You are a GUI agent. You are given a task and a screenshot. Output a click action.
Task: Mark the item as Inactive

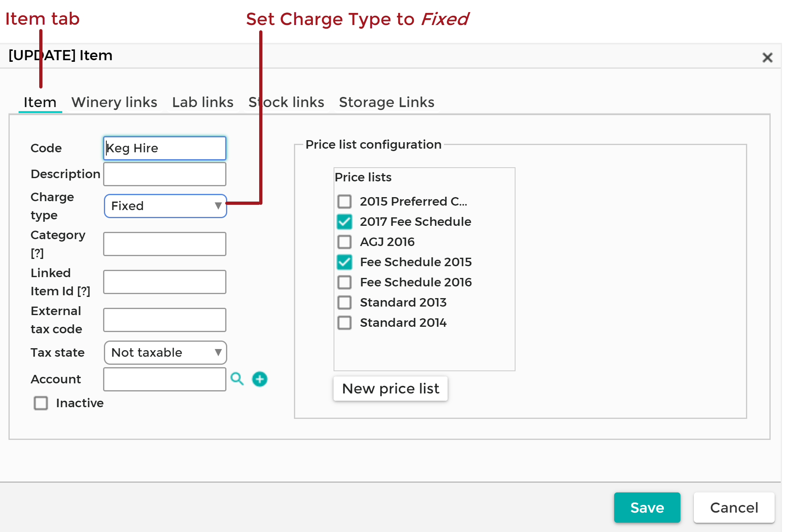click(x=41, y=403)
